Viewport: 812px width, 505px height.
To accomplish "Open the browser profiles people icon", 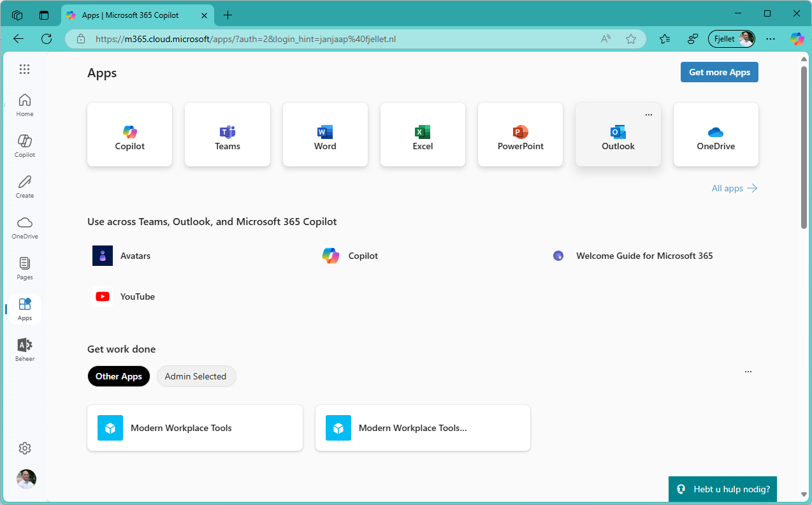I will [693, 39].
